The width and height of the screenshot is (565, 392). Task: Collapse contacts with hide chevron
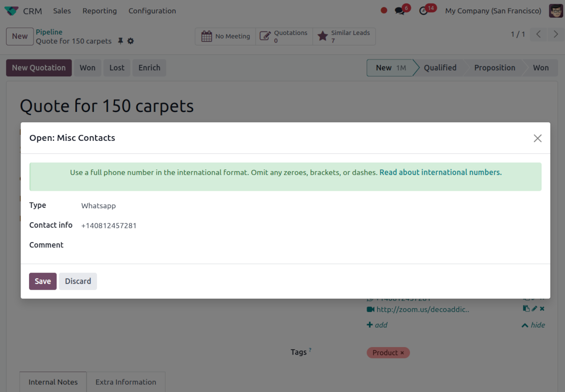pyautogui.click(x=533, y=325)
